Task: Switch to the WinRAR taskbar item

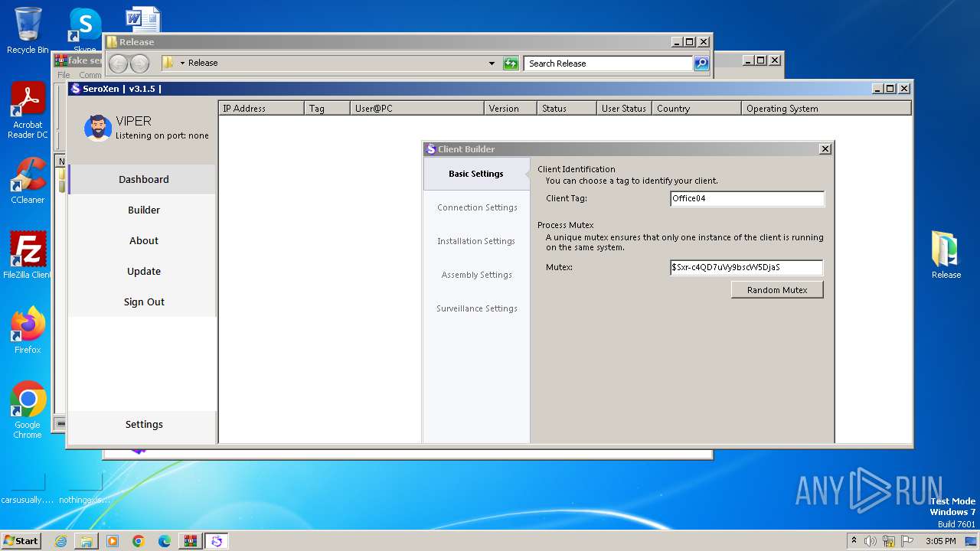Action: point(191,541)
